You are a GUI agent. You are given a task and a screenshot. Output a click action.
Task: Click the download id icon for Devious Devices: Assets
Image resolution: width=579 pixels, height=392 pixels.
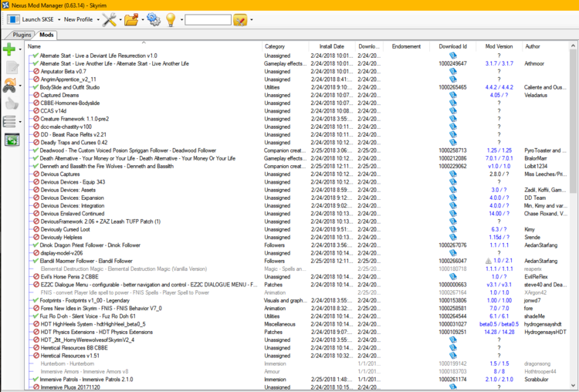pos(452,190)
